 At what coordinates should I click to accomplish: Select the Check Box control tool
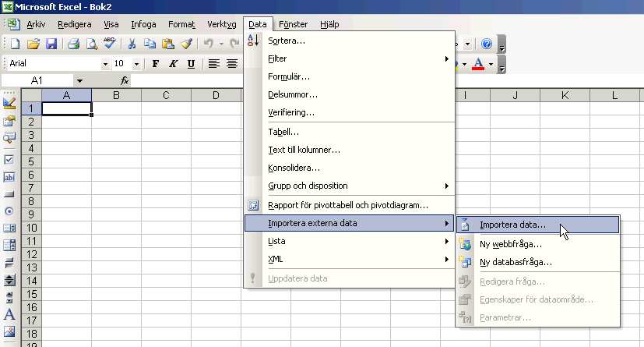coord(9,160)
